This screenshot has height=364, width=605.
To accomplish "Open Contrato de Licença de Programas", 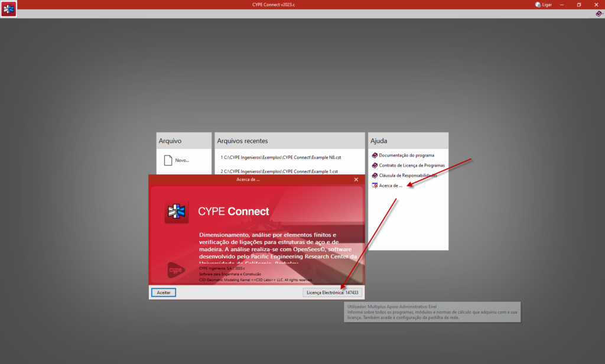I will (x=412, y=165).
